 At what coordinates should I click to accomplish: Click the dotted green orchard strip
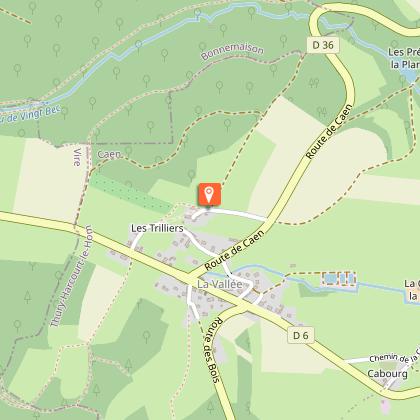click(x=131, y=194)
